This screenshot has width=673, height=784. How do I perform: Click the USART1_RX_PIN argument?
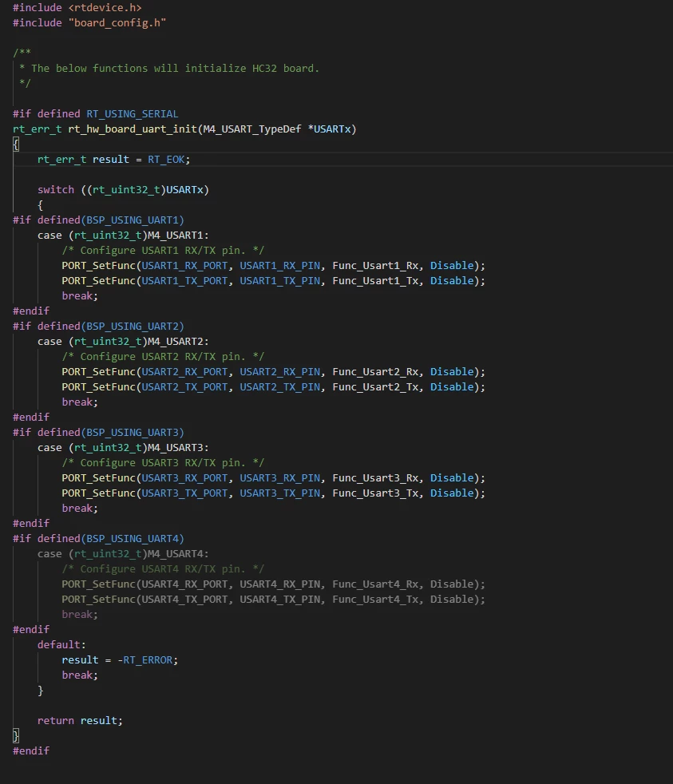coord(280,266)
